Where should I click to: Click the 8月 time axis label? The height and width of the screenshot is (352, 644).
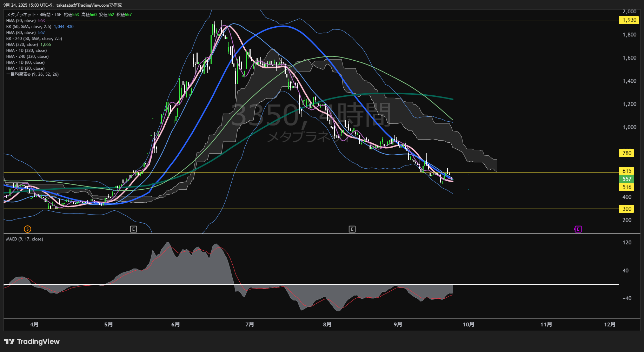[x=327, y=324]
